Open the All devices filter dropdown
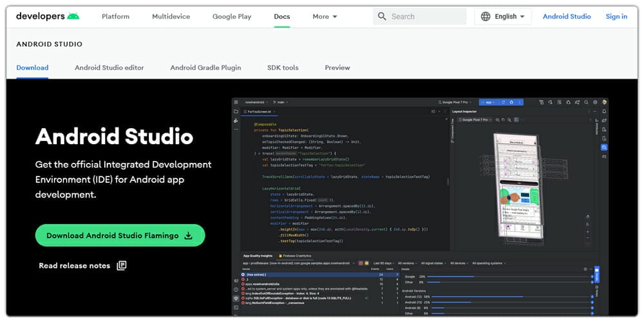Viewport: 644px width, 322px height. pyautogui.click(x=460, y=263)
